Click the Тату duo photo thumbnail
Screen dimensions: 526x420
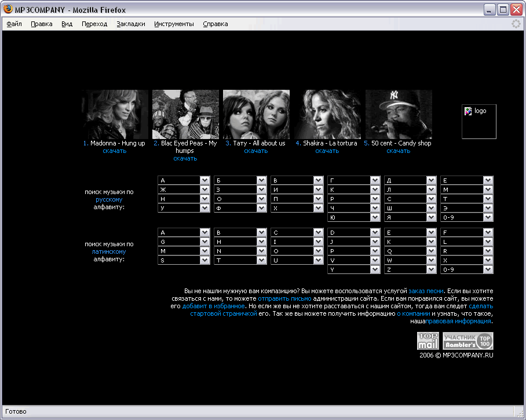tap(256, 114)
